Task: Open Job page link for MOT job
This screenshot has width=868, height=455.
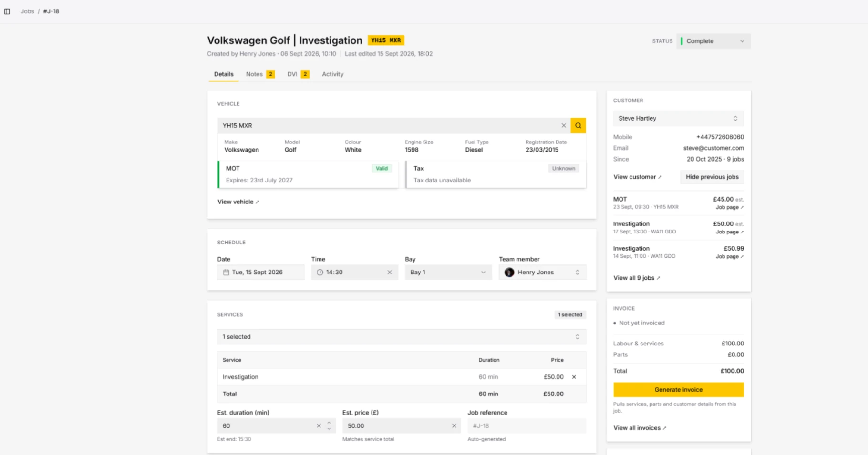Action: tap(730, 207)
